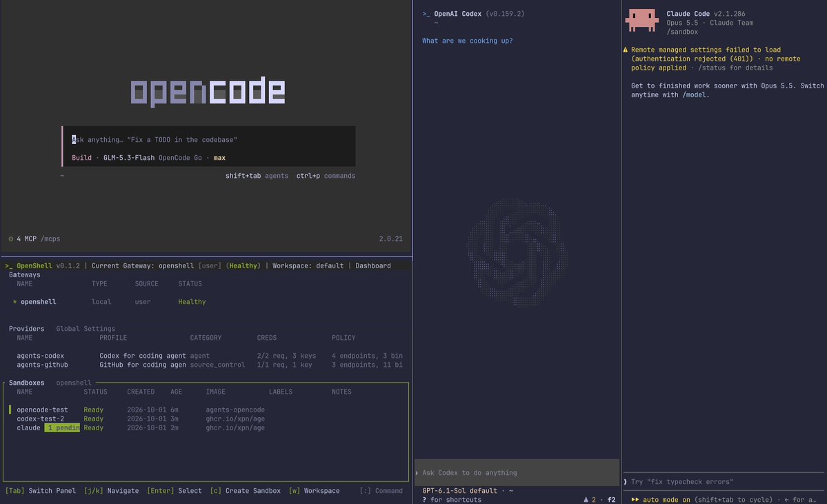
Task: Click the opencode version number 2.0.21
Action: 391,239
